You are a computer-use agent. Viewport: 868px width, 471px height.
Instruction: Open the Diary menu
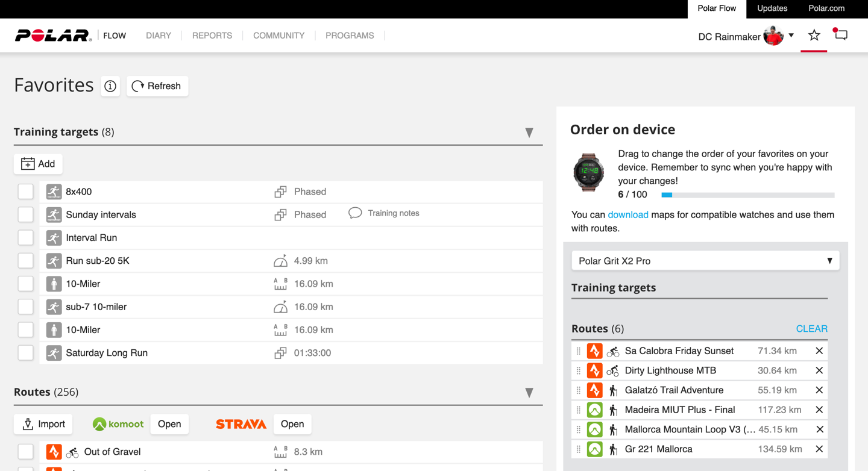click(159, 36)
